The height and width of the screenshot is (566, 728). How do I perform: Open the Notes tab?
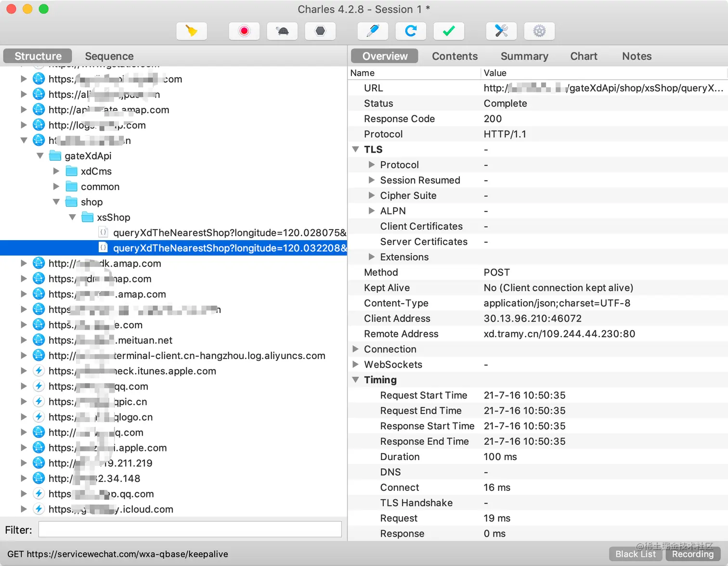637,56
